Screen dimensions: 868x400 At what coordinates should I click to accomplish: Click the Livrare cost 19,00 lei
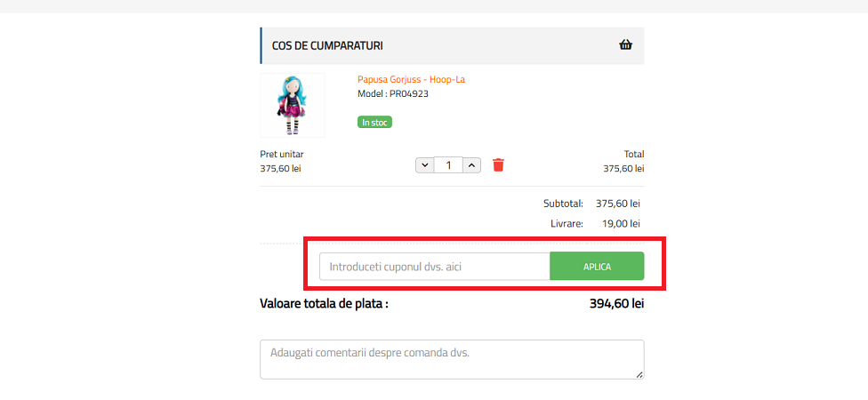point(621,223)
